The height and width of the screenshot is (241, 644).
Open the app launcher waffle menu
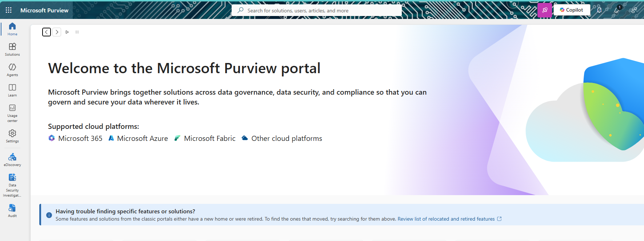pyautogui.click(x=9, y=10)
